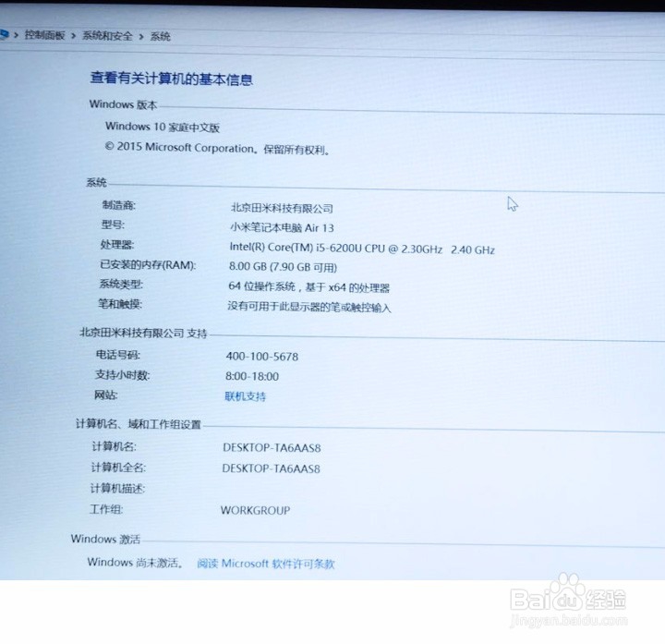Click the 北京田米科技有限公司 支持 section header

tap(143, 333)
